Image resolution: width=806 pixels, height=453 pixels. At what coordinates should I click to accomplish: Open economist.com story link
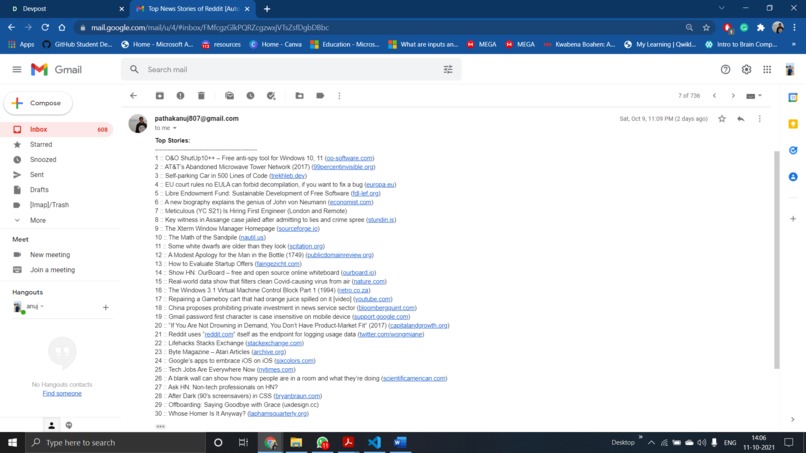click(350, 202)
